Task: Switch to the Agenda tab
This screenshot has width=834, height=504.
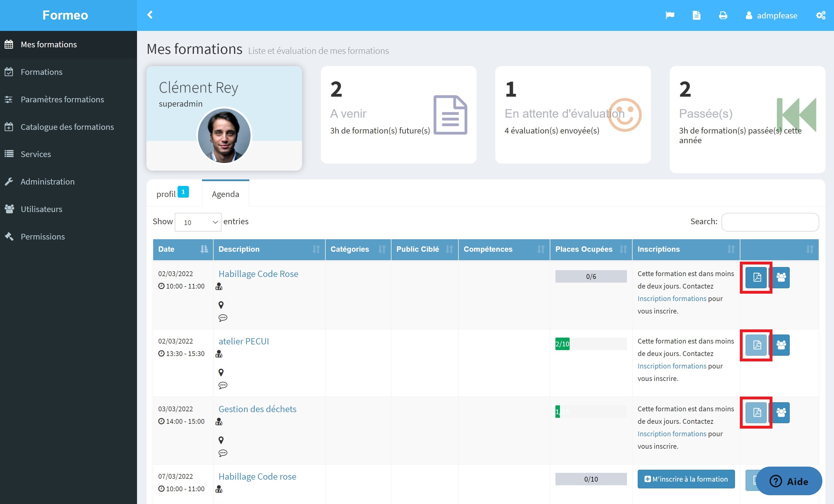Action: coord(226,194)
